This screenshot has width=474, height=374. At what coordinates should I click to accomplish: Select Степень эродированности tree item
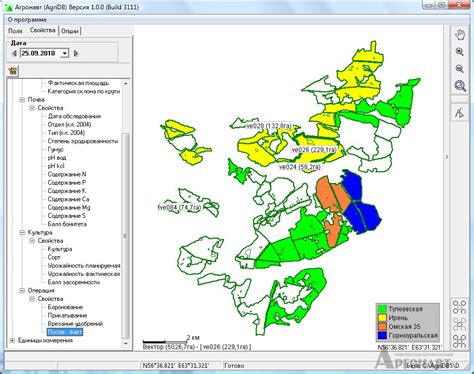83,141
